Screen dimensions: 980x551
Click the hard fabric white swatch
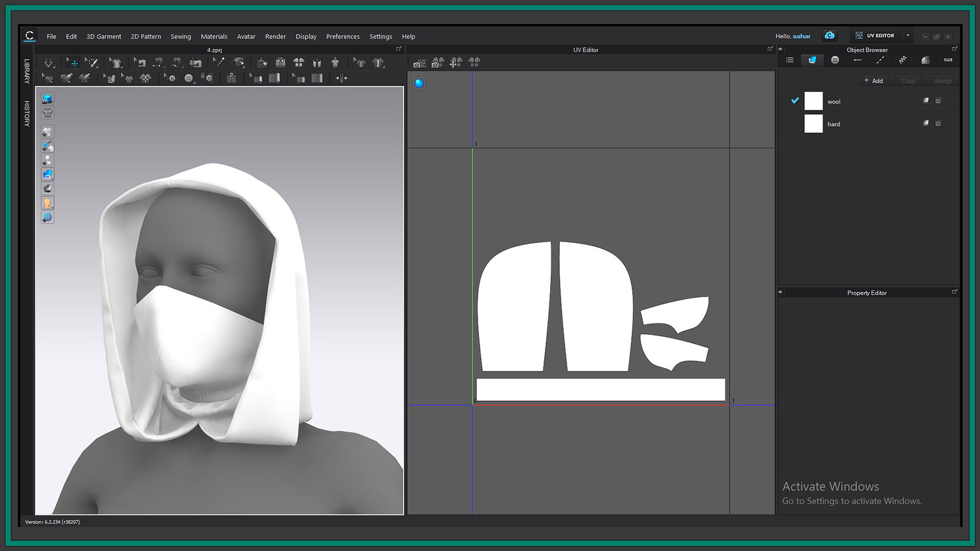(813, 123)
